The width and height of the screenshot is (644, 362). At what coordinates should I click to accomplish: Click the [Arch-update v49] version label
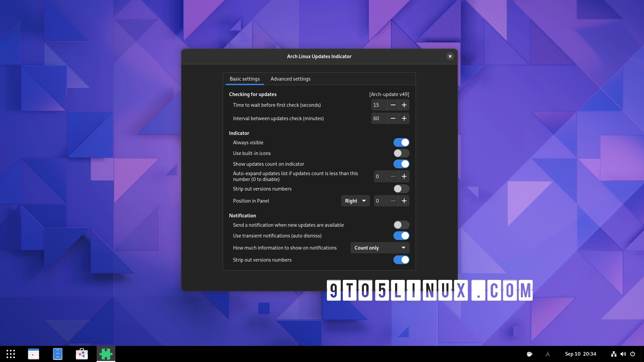coord(389,94)
